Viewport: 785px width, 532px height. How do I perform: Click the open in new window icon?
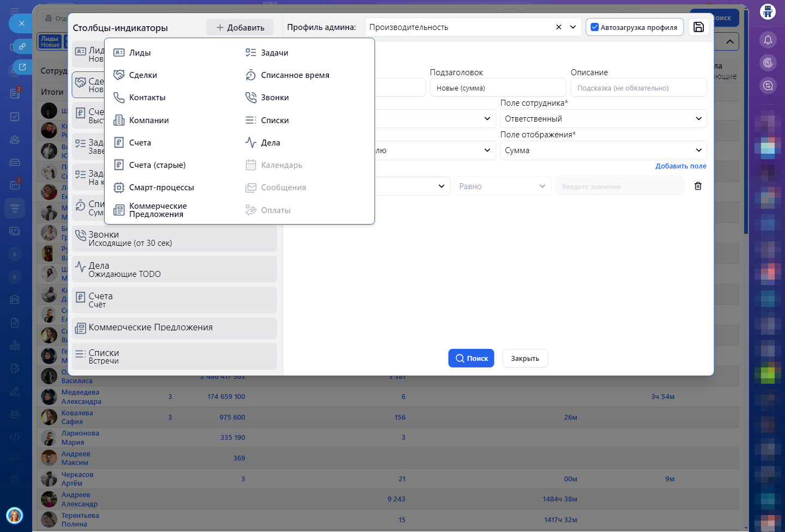[22, 67]
